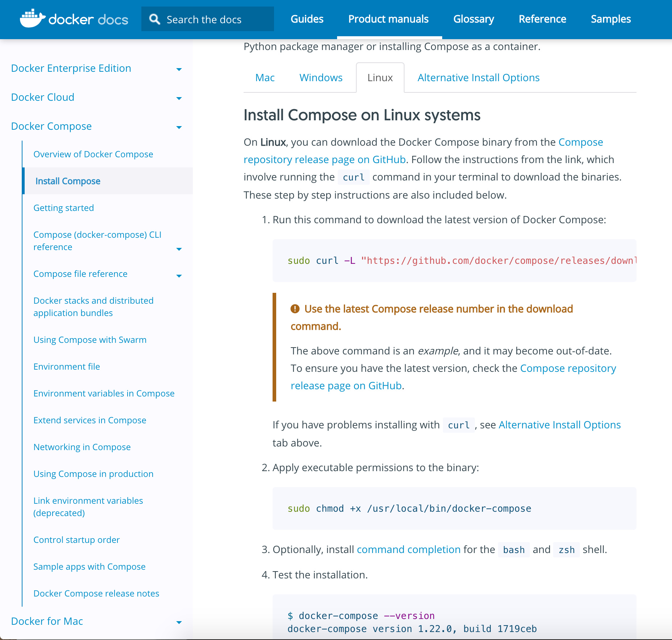Select Install Compose in sidebar

[x=68, y=181]
